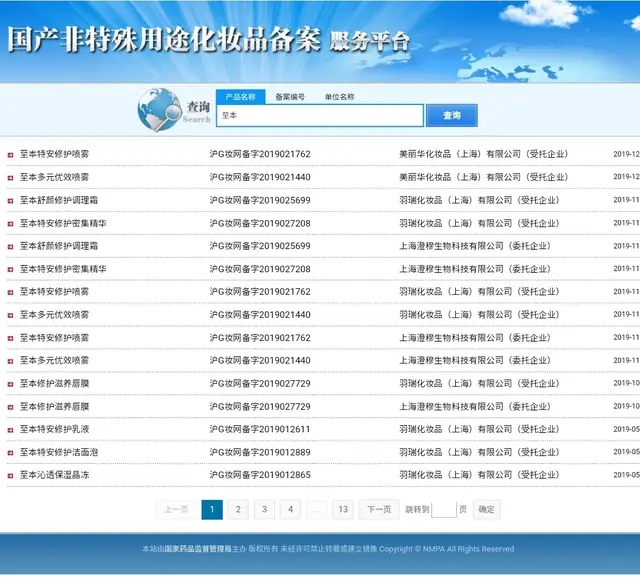640x577 pixels.
Task: Go to previous page with 上一页
Action: (x=176, y=509)
